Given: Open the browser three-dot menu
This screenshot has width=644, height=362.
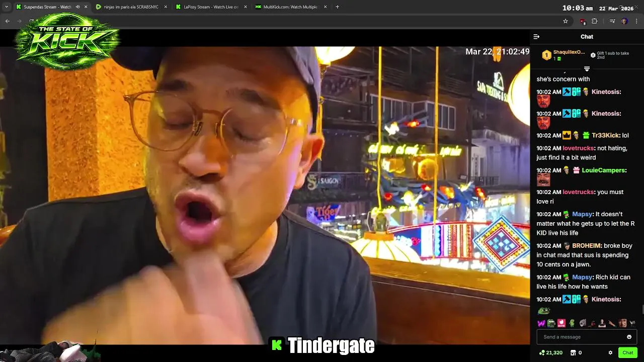Looking at the screenshot, I should pyautogui.click(x=637, y=21).
